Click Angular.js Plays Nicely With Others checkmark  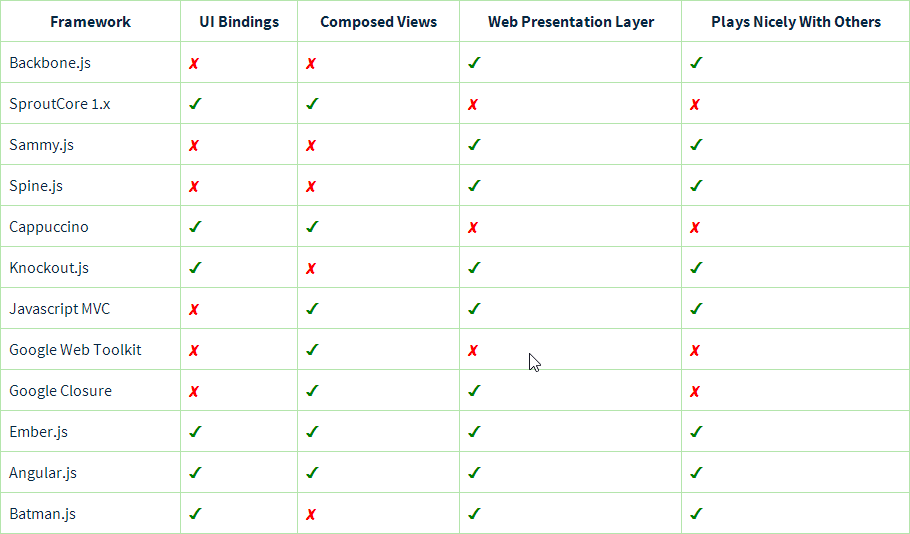696,472
